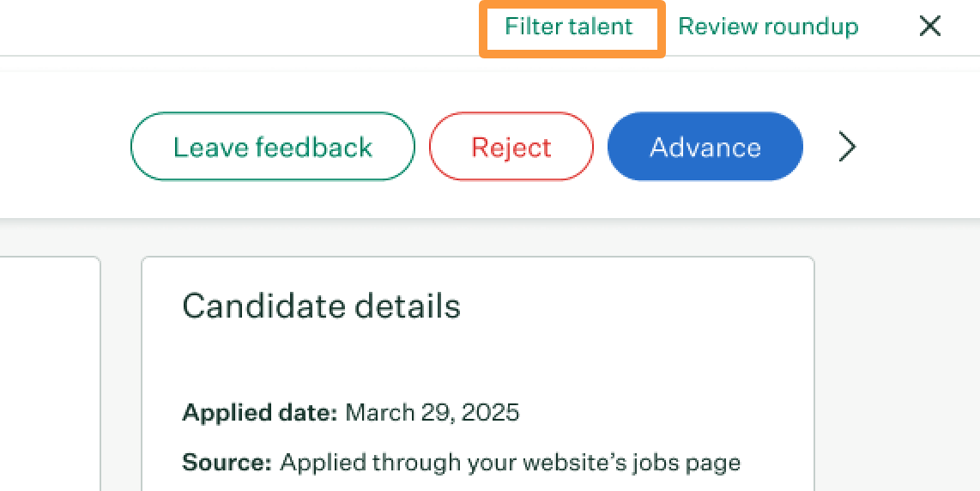Image resolution: width=980 pixels, height=491 pixels.
Task: Click the partially visible card left of Candidate details
Action: [50, 374]
